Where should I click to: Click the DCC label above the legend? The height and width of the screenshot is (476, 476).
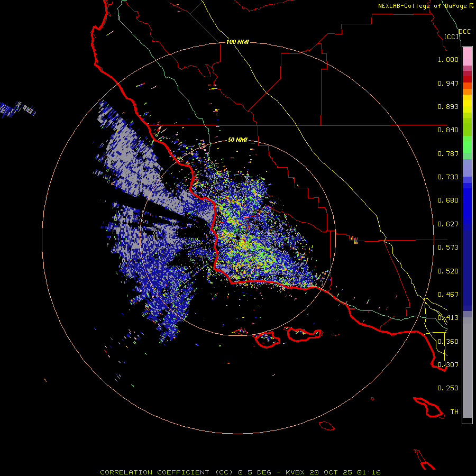pyautogui.click(x=465, y=32)
